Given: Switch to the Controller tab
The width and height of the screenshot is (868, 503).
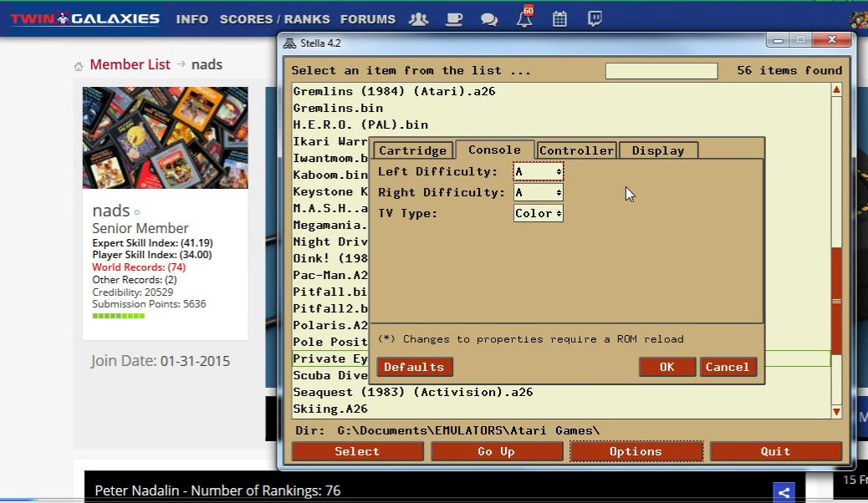Looking at the screenshot, I should 576,150.
